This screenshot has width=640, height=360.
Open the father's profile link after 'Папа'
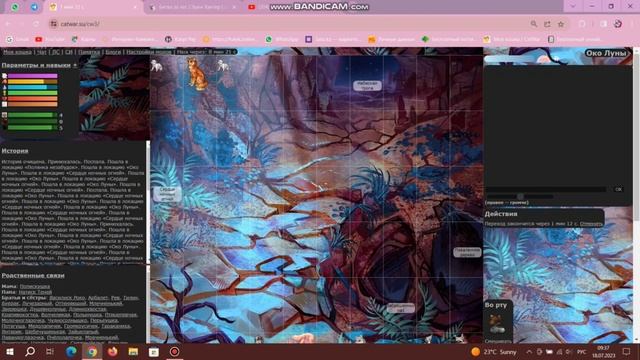click(36, 292)
